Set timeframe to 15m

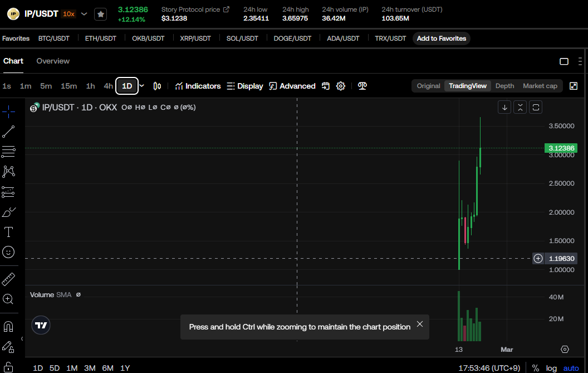[69, 86]
